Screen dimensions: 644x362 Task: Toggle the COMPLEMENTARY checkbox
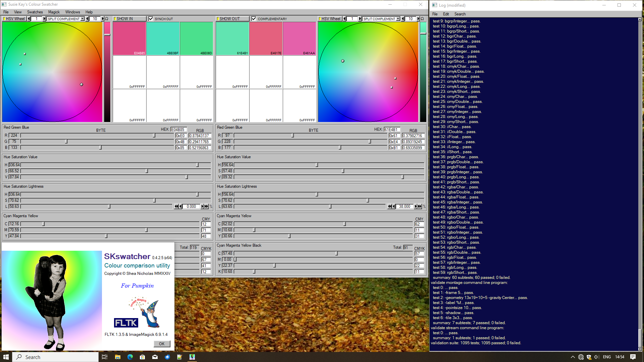[254, 19]
